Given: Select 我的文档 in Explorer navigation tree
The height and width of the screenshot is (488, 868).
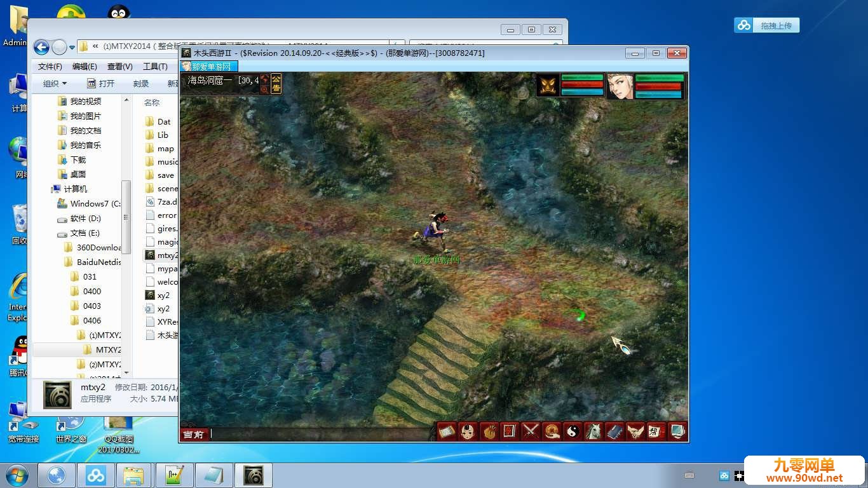Looking at the screenshot, I should point(79,130).
